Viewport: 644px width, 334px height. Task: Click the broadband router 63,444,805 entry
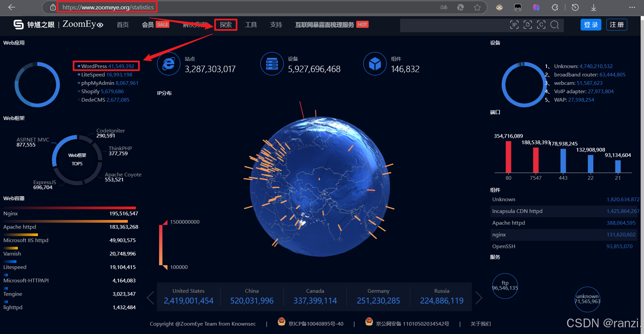[585, 74]
